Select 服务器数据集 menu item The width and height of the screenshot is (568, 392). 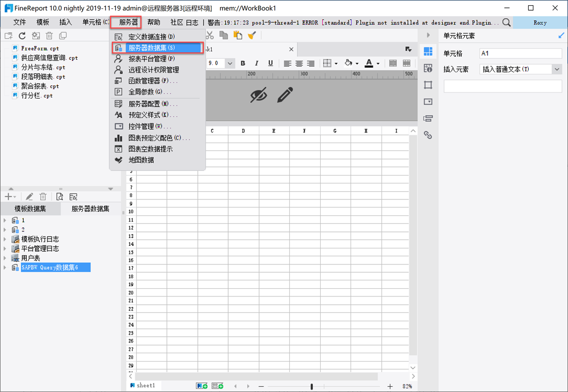pyautogui.click(x=157, y=48)
